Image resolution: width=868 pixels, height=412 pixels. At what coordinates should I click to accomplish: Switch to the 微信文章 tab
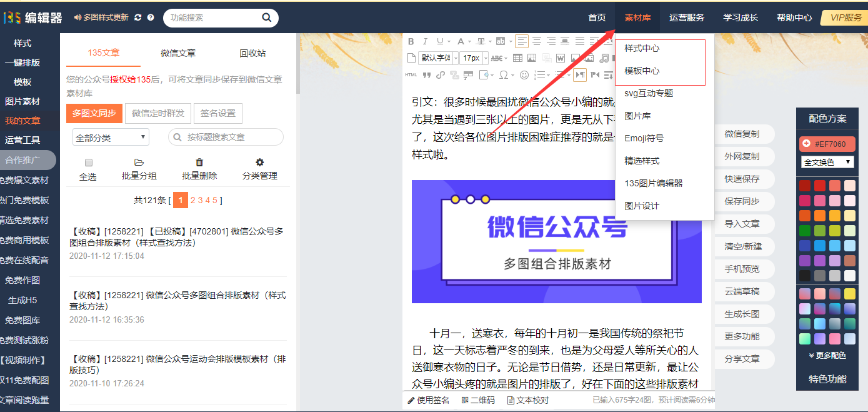[x=178, y=53]
